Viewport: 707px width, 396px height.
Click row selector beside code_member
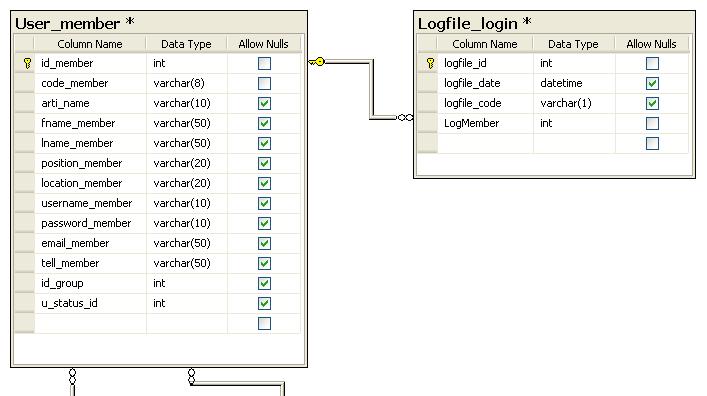[x=24, y=83]
